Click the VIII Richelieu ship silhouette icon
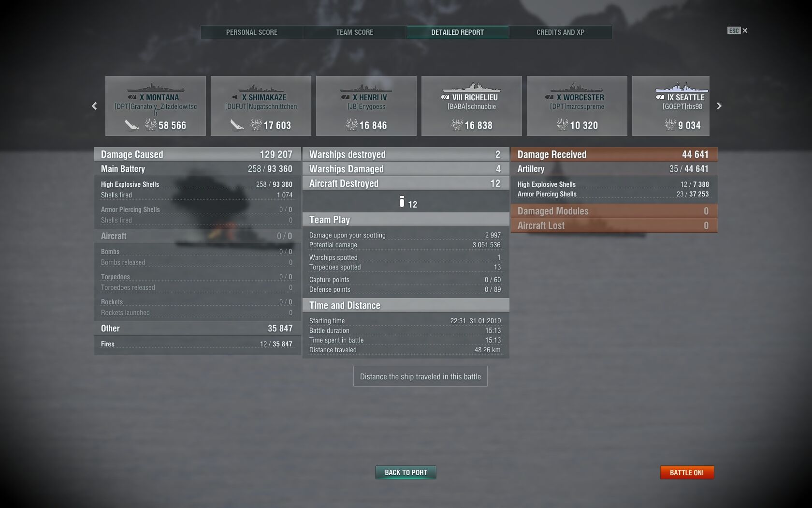The width and height of the screenshot is (812, 508). (x=471, y=88)
